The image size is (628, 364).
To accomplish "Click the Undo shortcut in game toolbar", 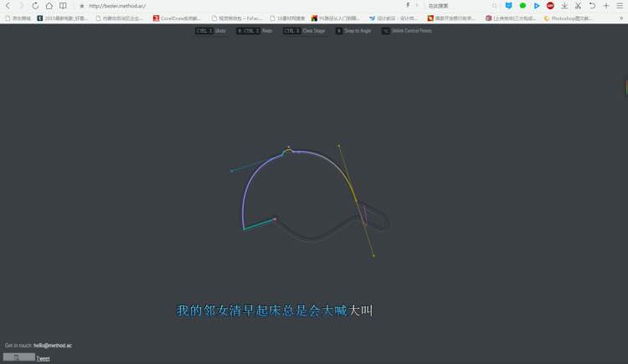I will [x=210, y=30].
